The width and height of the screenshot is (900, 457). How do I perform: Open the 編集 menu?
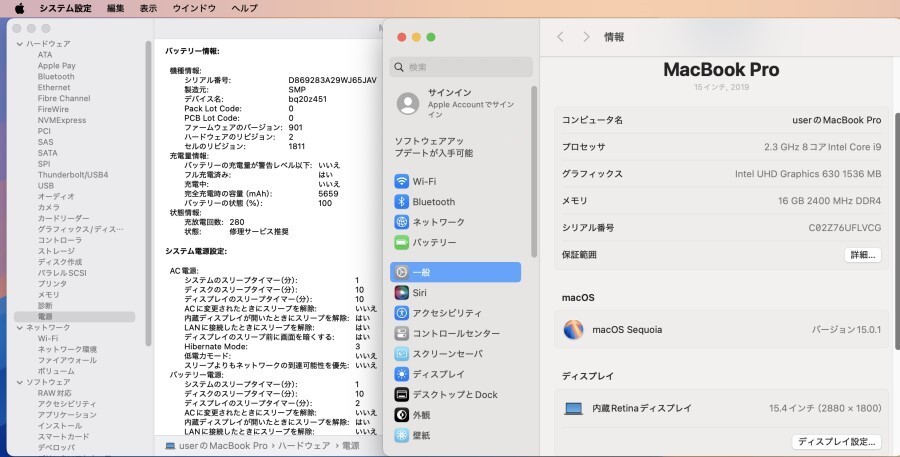click(115, 8)
